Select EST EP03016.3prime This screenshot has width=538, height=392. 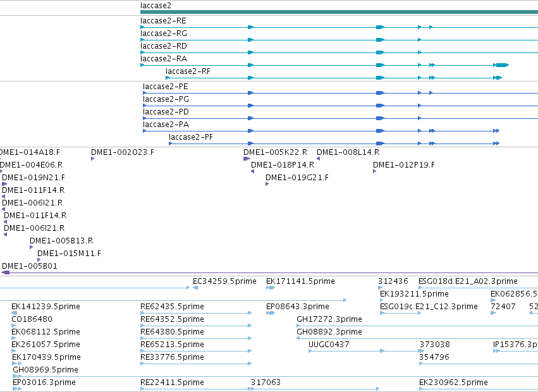pos(44,383)
